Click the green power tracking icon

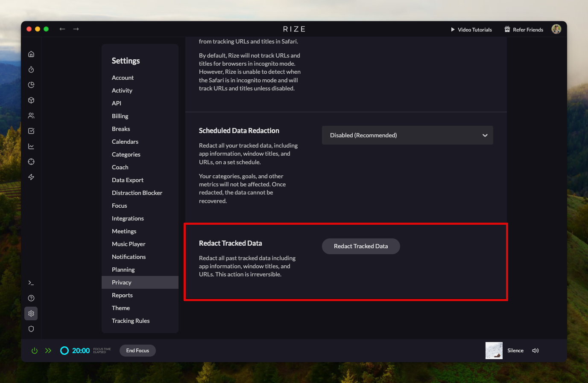click(x=35, y=351)
